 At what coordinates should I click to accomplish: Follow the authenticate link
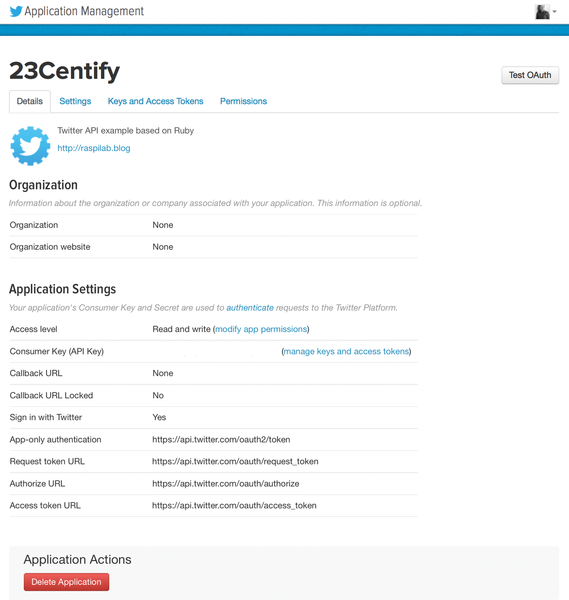[x=250, y=308]
